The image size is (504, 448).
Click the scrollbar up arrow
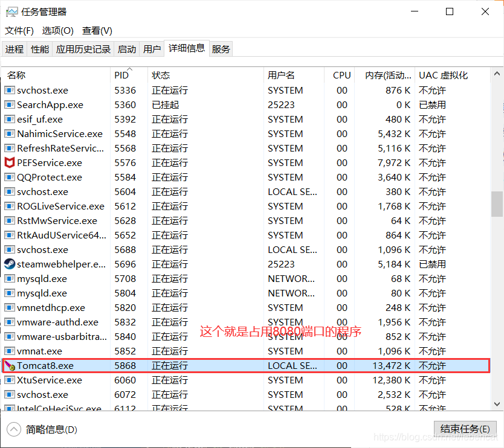(497, 74)
